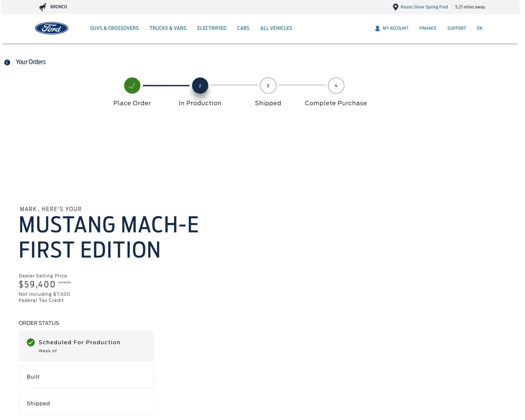Click the dealer location pin icon
The height and width of the screenshot is (420, 525).
point(396,7)
